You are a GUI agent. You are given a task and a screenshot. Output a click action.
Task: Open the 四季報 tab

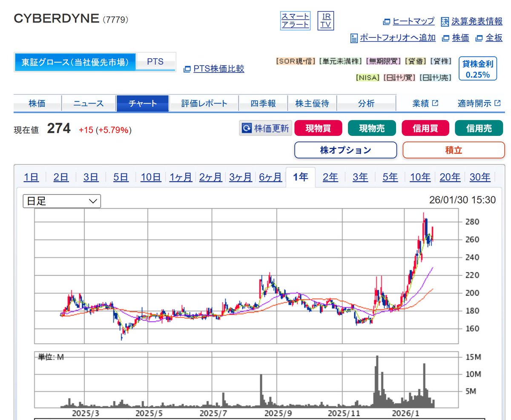tap(263, 104)
